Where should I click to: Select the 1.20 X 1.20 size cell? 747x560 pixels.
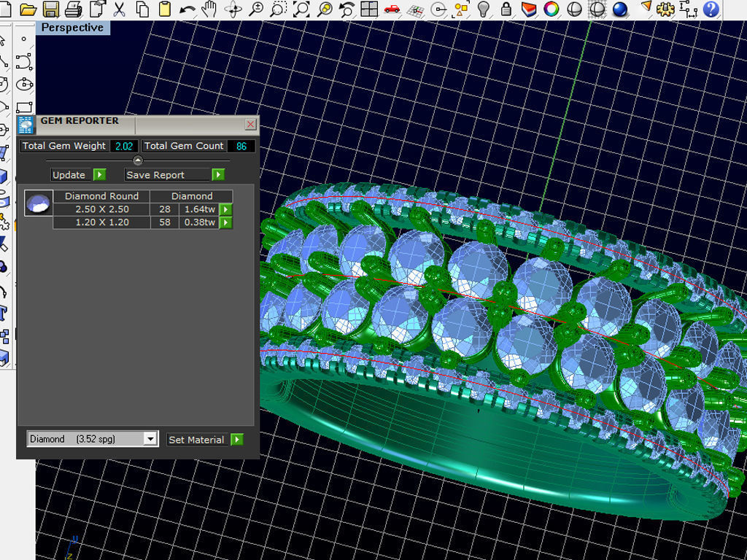[x=102, y=222]
